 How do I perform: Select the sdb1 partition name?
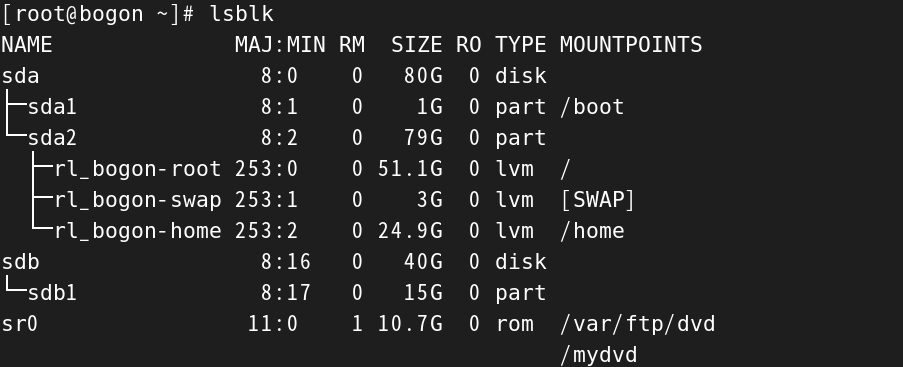pos(52,293)
